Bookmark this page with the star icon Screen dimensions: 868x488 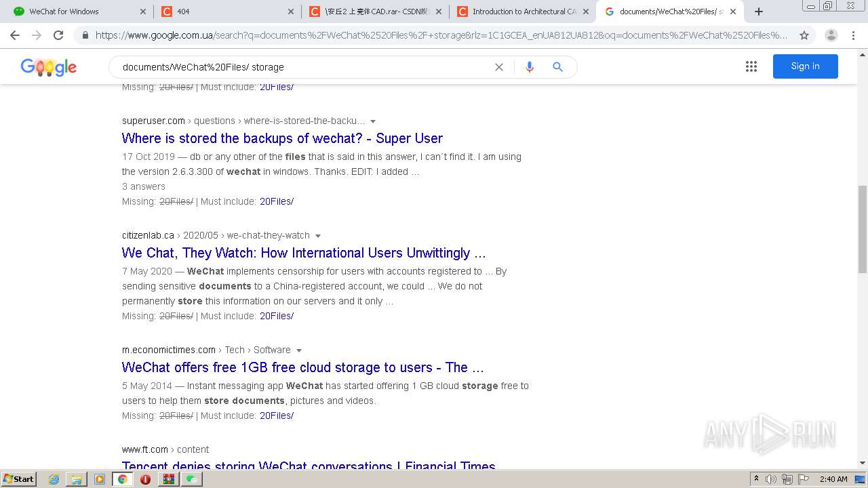pyautogui.click(x=804, y=35)
